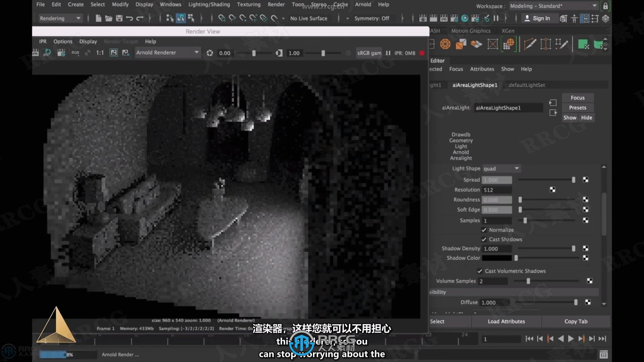This screenshot has width=644, height=362.
Task: Toggle Cast Volumetric Shadows checkbox
Action: [480, 271]
